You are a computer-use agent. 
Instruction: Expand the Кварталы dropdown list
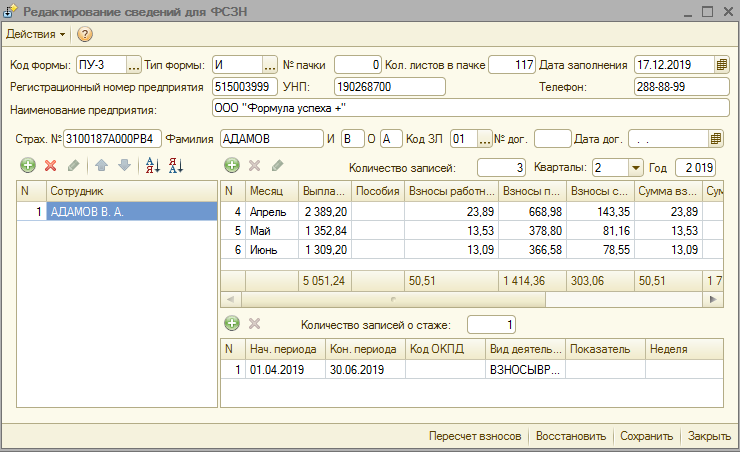click(x=636, y=167)
